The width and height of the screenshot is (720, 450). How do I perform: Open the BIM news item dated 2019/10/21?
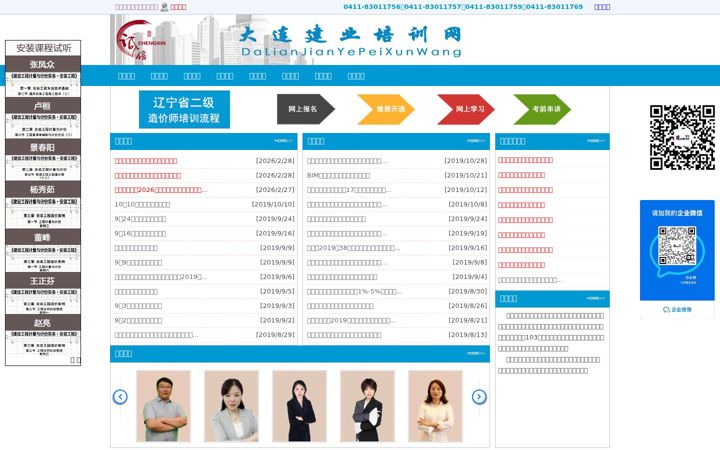[x=338, y=175]
